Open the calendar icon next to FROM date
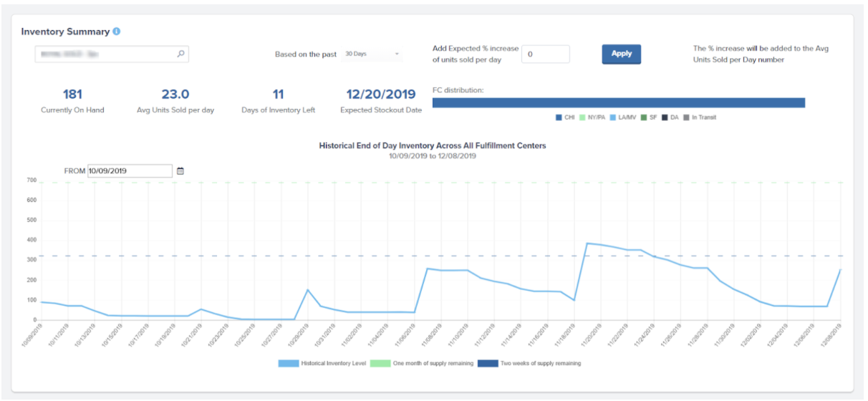868x401 pixels. click(x=180, y=171)
